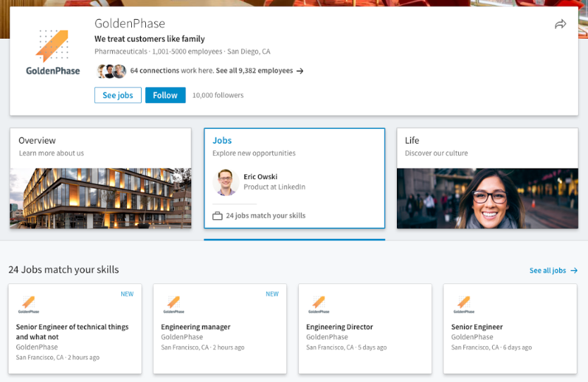Click the 10,000 followers text
This screenshot has height=382, width=588.
218,95
